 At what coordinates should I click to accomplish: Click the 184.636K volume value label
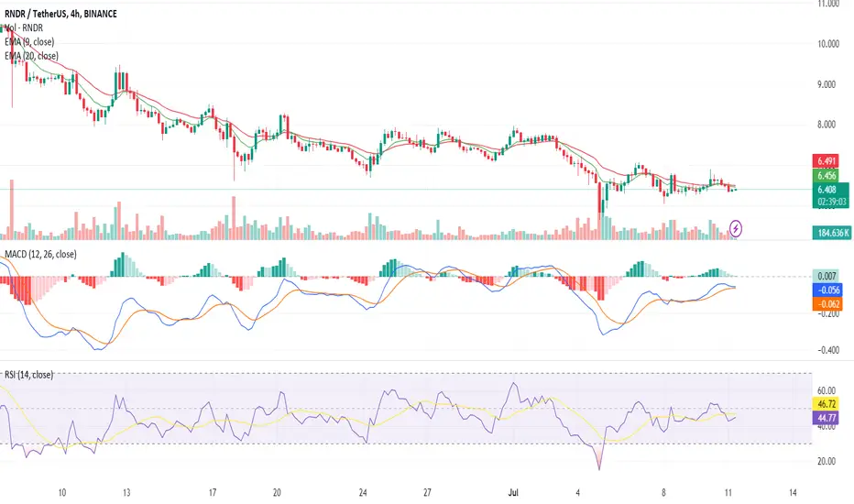(x=831, y=233)
